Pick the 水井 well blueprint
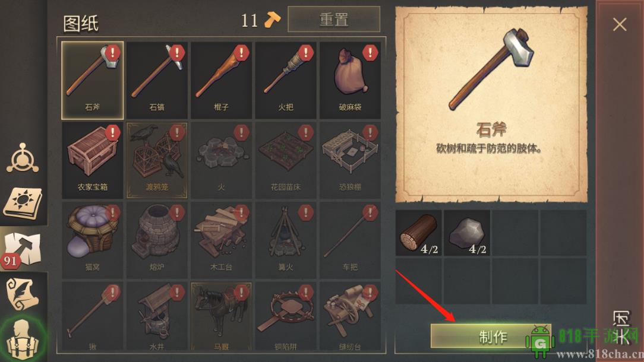The width and height of the screenshot is (644, 362). click(x=157, y=317)
